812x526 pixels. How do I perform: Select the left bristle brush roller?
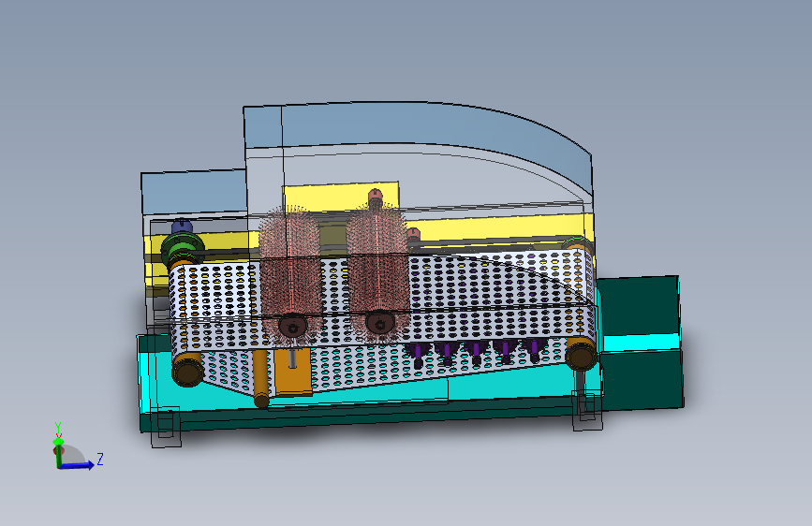[289, 274]
